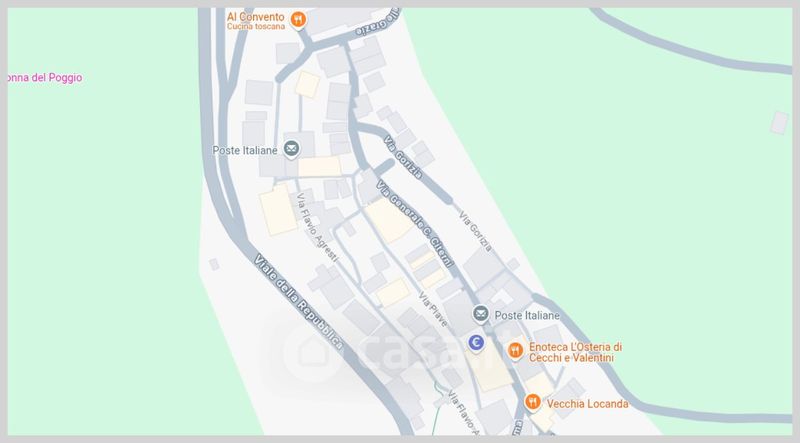Select the upper Poste Italiane mail icon
The height and width of the screenshot is (443, 800).
291,149
